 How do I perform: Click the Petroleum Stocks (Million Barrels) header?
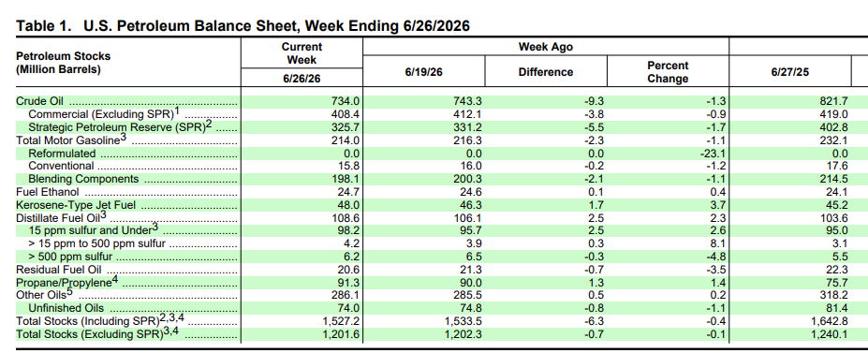pos(63,63)
